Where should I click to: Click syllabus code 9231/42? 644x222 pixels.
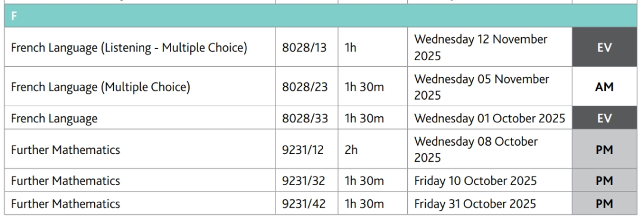(x=304, y=204)
